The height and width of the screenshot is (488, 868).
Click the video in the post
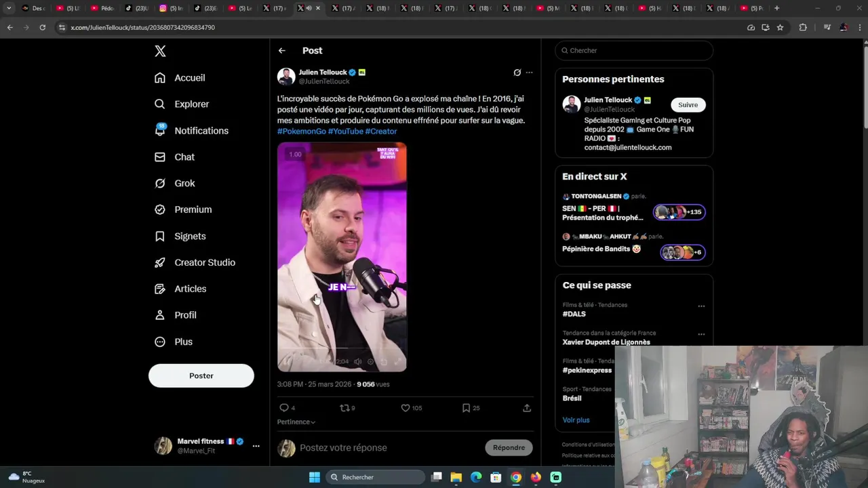coord(342,257)
